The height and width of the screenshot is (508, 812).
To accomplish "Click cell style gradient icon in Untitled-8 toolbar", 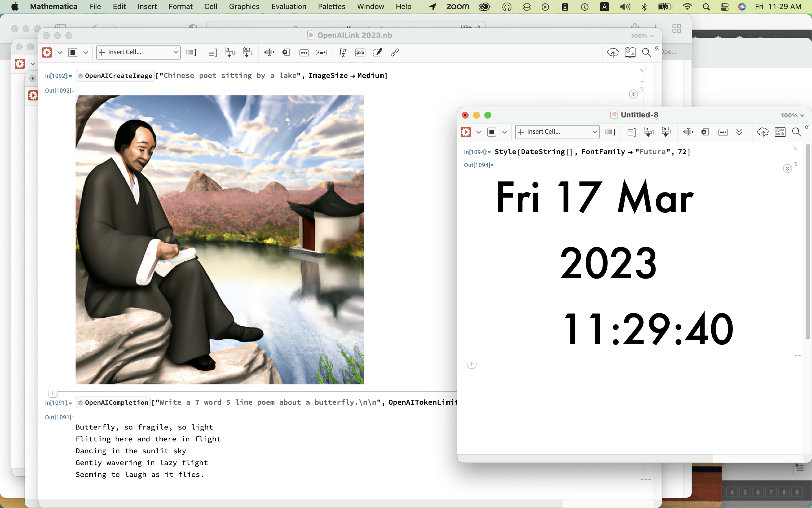I will (x=610, y=132).
